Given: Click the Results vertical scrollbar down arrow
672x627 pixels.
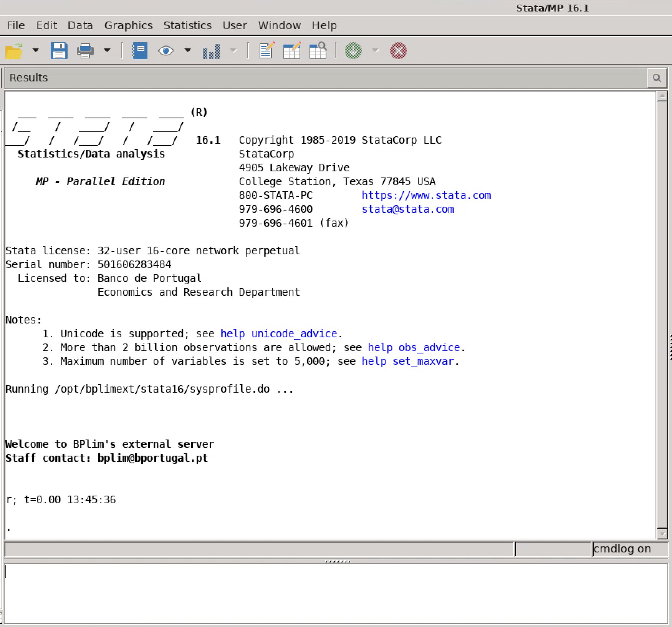Looking at the screenshot, I should (x=662, y=534).
